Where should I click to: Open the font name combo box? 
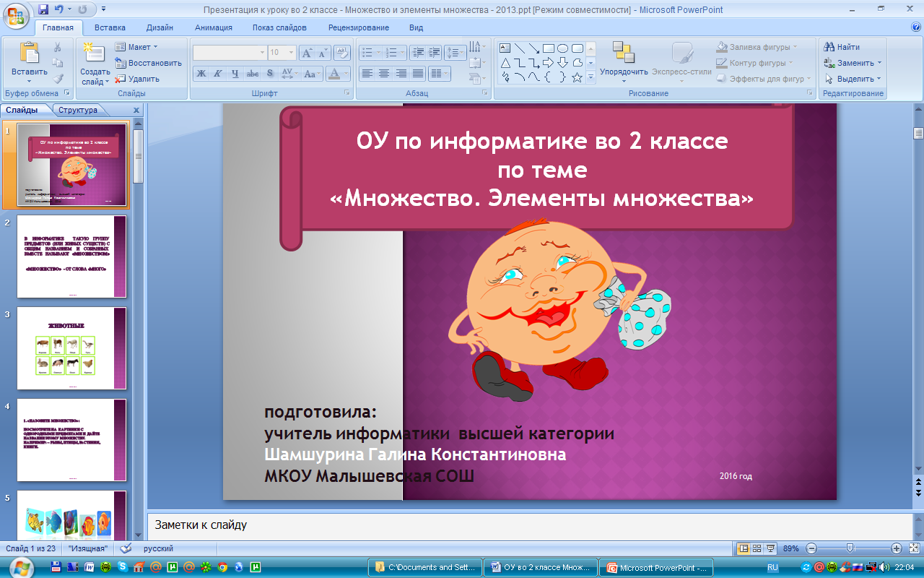(230, 53)
